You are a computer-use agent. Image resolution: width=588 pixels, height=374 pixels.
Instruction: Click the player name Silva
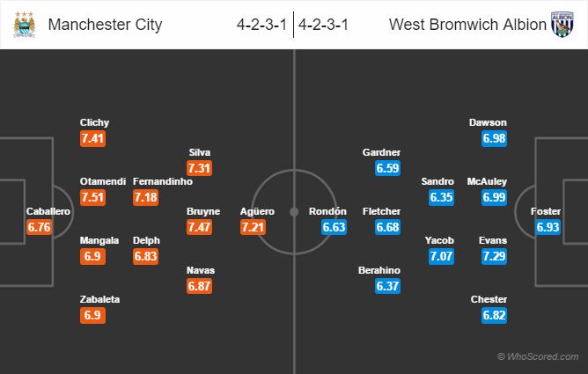coord(200,151)
